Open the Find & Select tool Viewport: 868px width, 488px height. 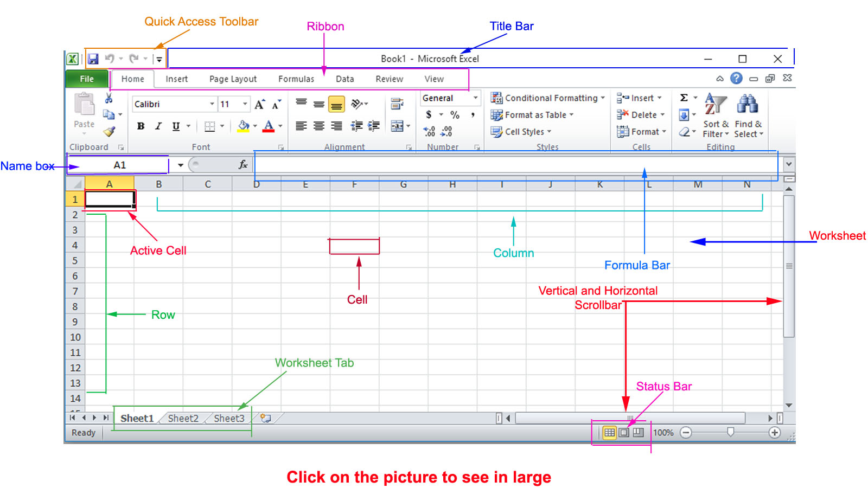pyautogui.click(x=748, y=115)
